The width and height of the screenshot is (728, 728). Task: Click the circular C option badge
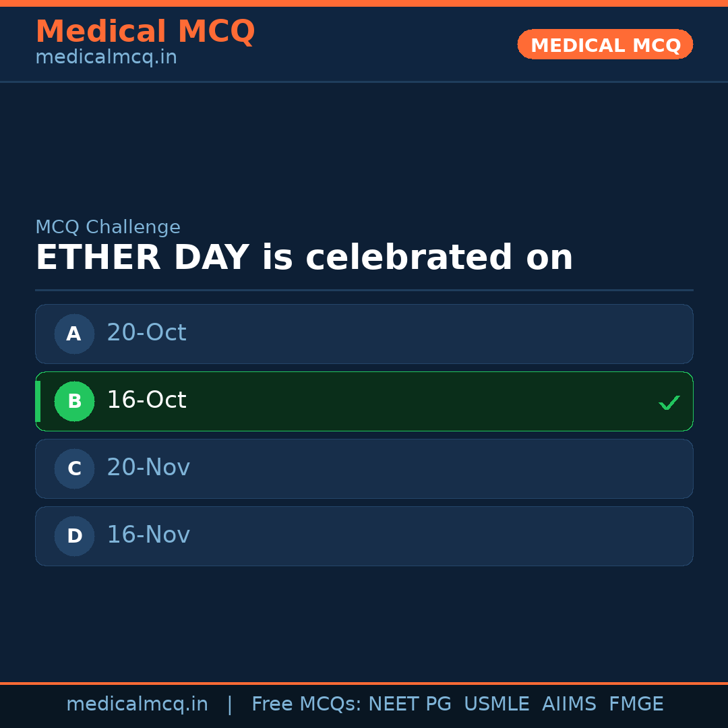coord(74,468)
